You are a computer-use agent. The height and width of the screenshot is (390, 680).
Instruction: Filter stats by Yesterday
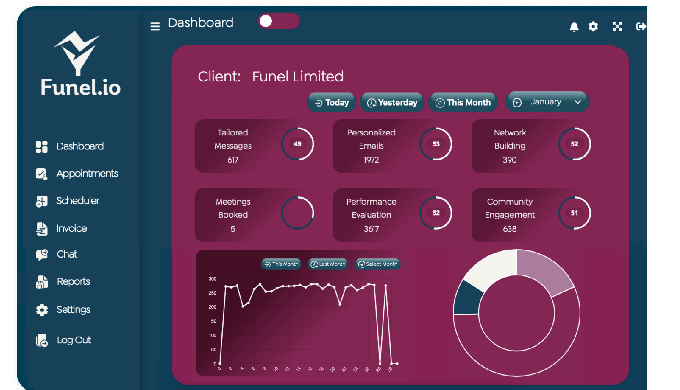tap(392, 103)
